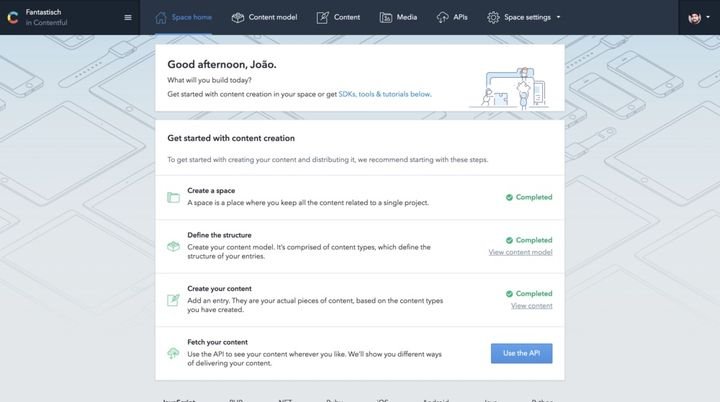Click the Content model cube icon
This screenshot has width=720, height=402.
237,17
